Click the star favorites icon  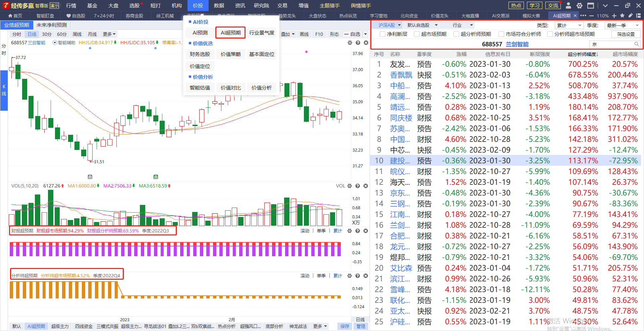(x=622, y=15)
